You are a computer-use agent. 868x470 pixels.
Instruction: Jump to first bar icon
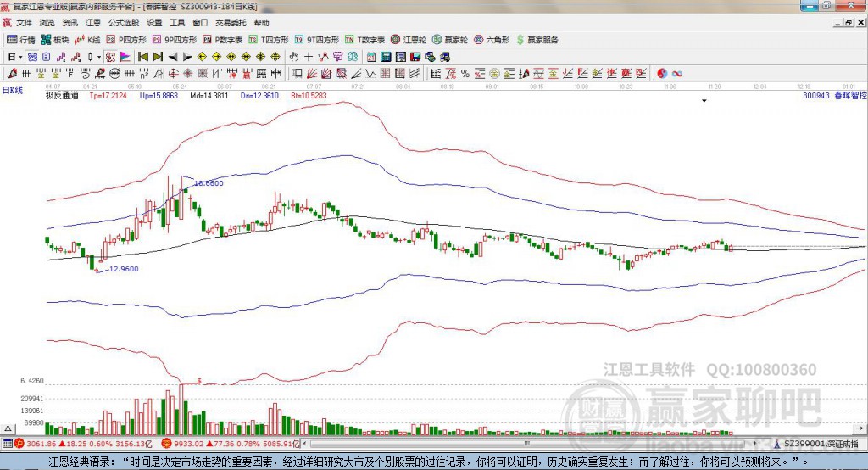tap(142, 57)
